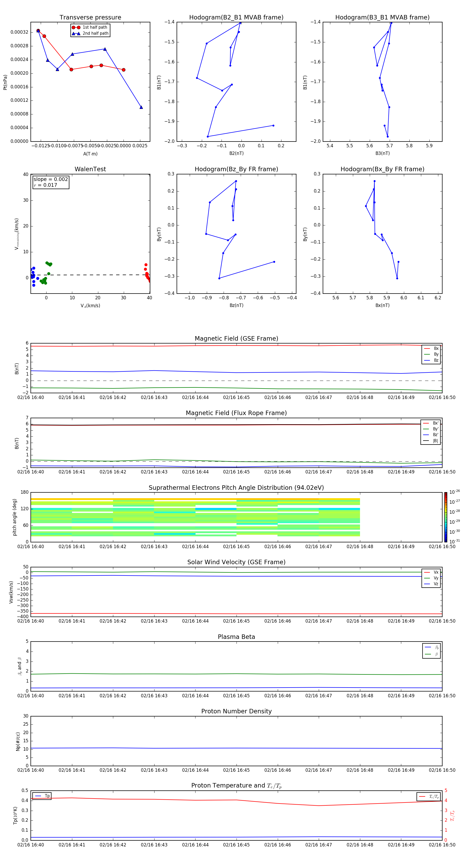Click the 'Te/Tp' legend box in temperature panel
The image size is (473, 868).
[x=429, y=796]
